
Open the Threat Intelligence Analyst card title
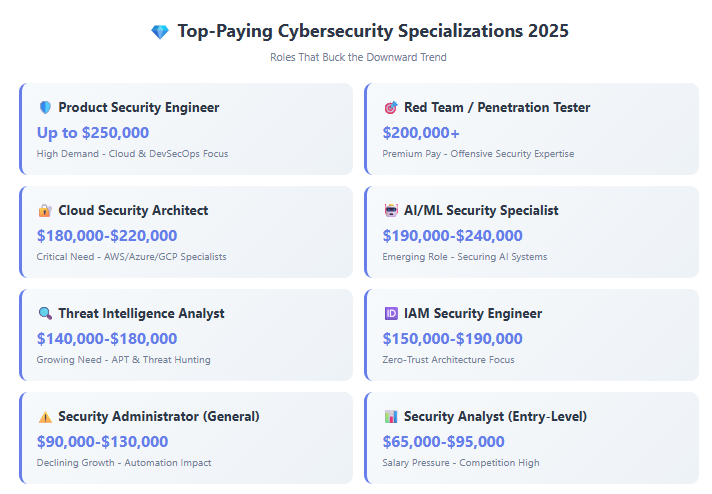tap(141, 314)
